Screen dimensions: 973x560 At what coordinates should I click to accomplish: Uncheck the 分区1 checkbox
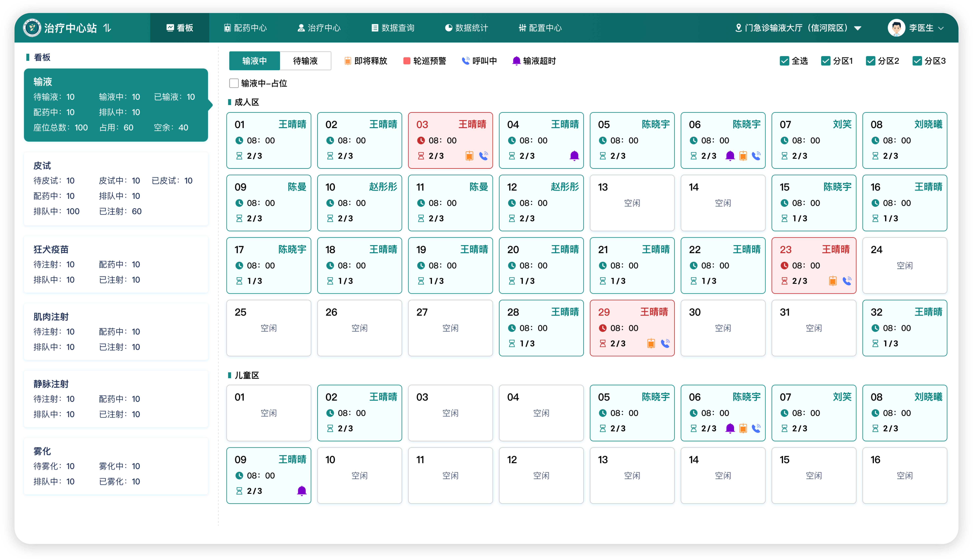tap(825, 61)
